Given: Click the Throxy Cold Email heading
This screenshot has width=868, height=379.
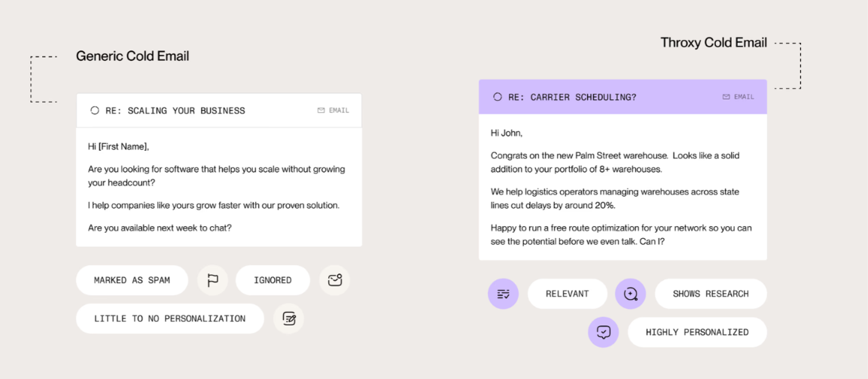Looking at the screenshot, I should point(714,43).
